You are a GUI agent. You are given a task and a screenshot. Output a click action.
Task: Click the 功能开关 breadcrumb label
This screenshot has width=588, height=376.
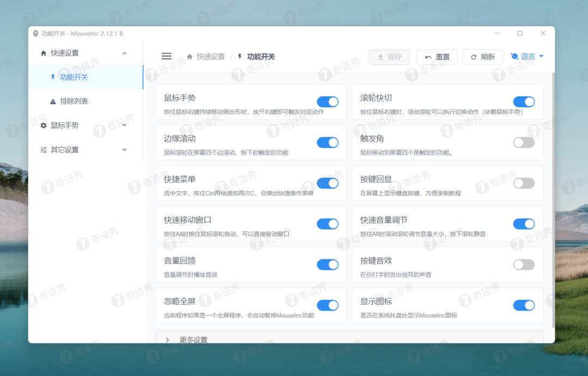point(261,57)
